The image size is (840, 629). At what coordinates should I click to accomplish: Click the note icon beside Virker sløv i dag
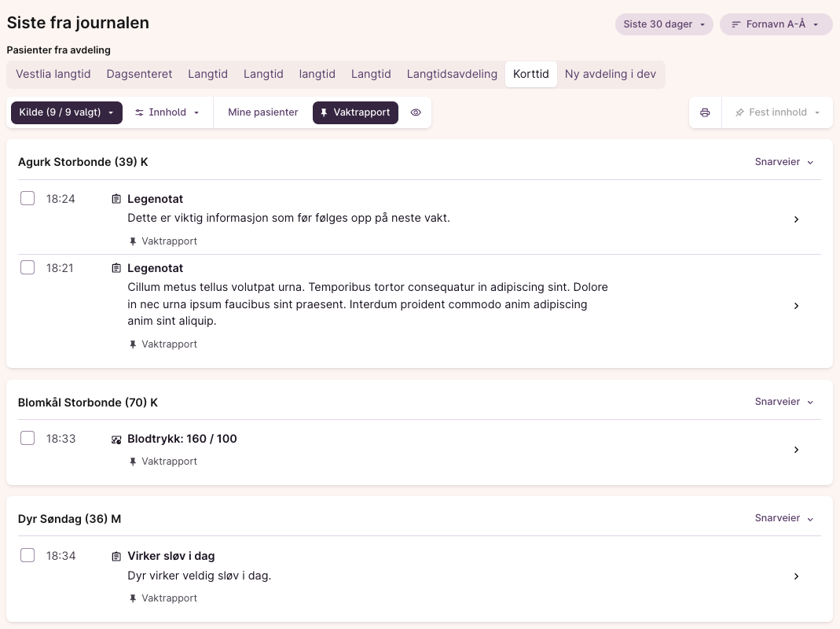[116, 557]
